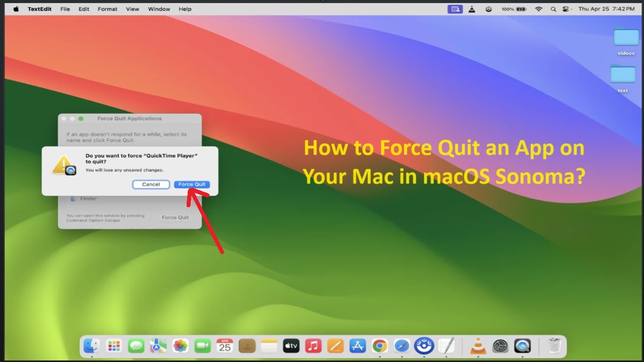Open the Calendar icon showing 25
The width and height of the screenshot is (644, 362).
tap(225, 346)
